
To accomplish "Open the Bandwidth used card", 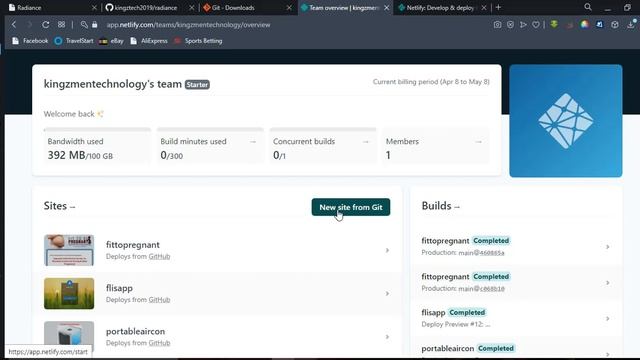I will tap(97, 146).
